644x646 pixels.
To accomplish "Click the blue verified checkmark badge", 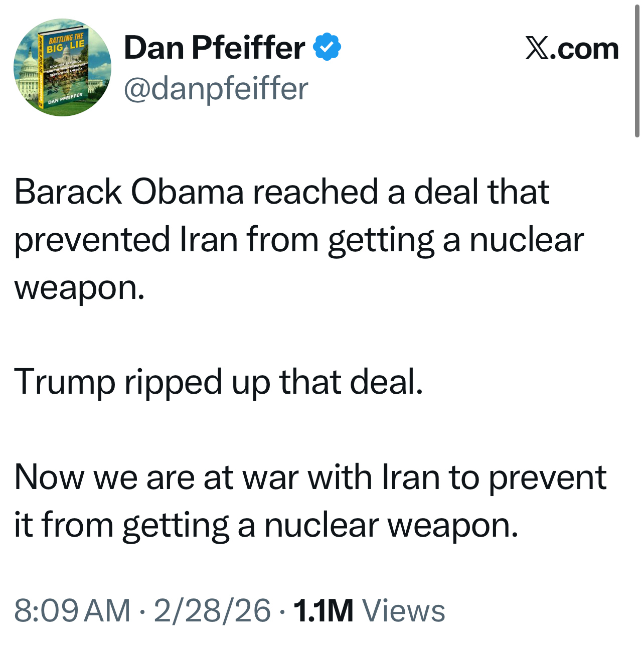I will click(327, 47).
